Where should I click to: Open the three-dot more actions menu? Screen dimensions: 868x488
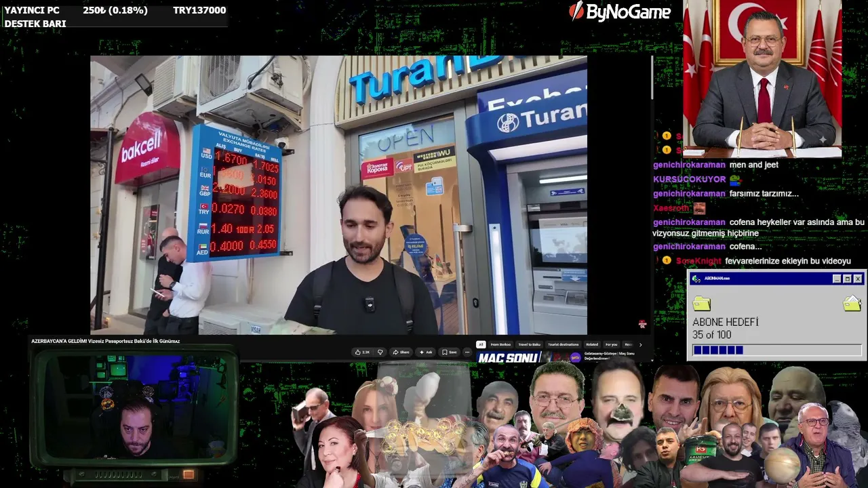pyautogui.click(x=467, y=352)
